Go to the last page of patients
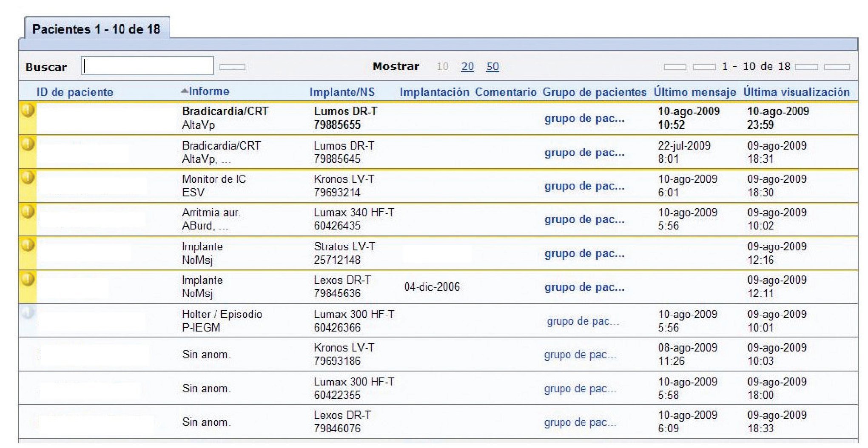The height and width of the screenshot is (448, 868). click(837, 67)
